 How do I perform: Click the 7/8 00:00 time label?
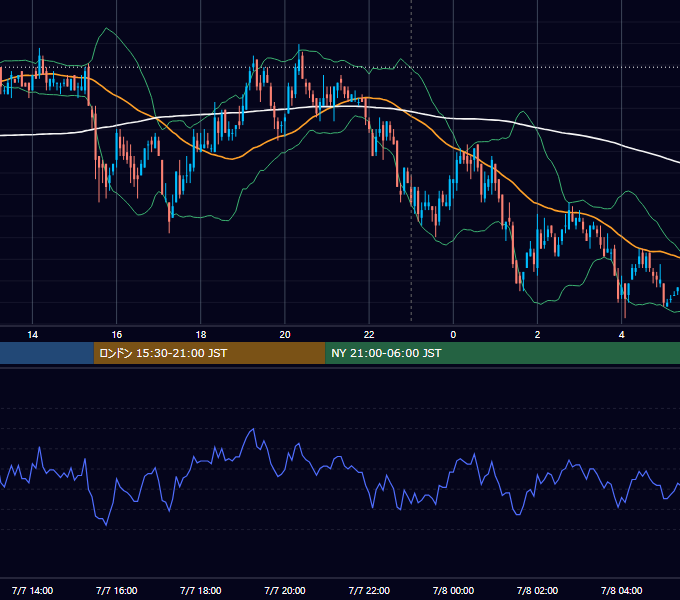[453, 590]
